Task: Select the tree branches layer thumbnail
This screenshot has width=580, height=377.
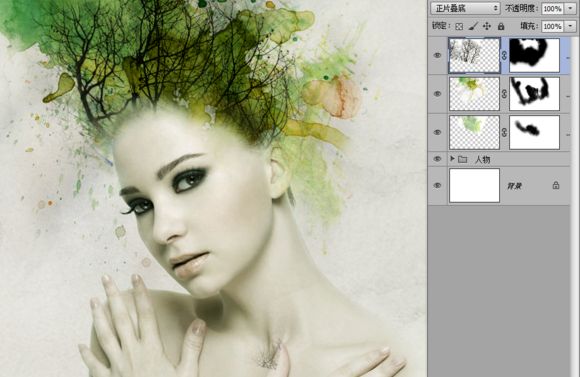Action: coord(474,55)
